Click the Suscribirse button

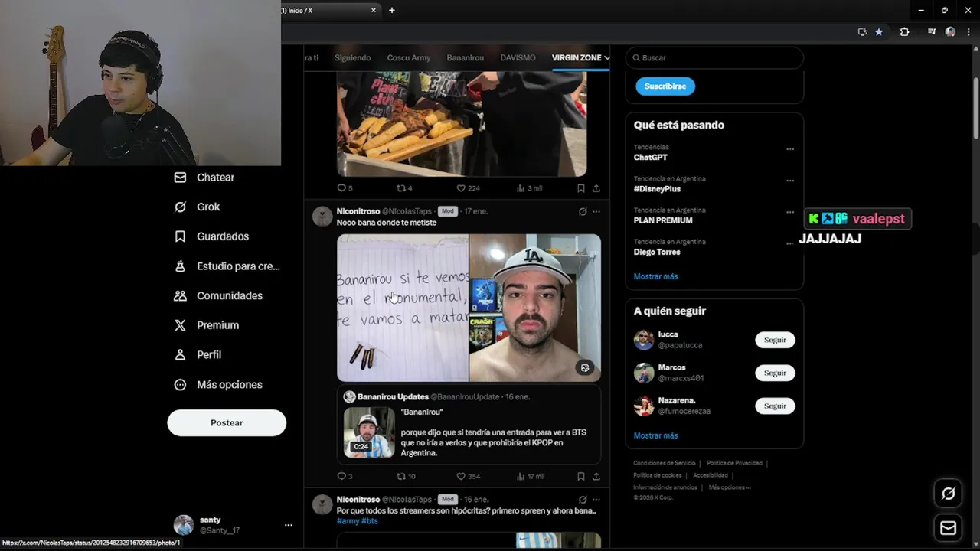[x=665, y=86]
